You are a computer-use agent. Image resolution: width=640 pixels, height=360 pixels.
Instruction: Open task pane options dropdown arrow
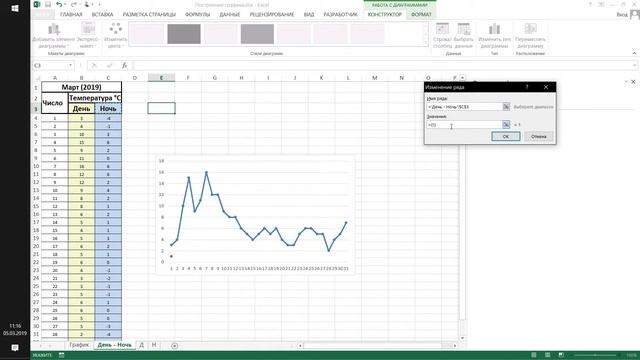pos(626,82)
